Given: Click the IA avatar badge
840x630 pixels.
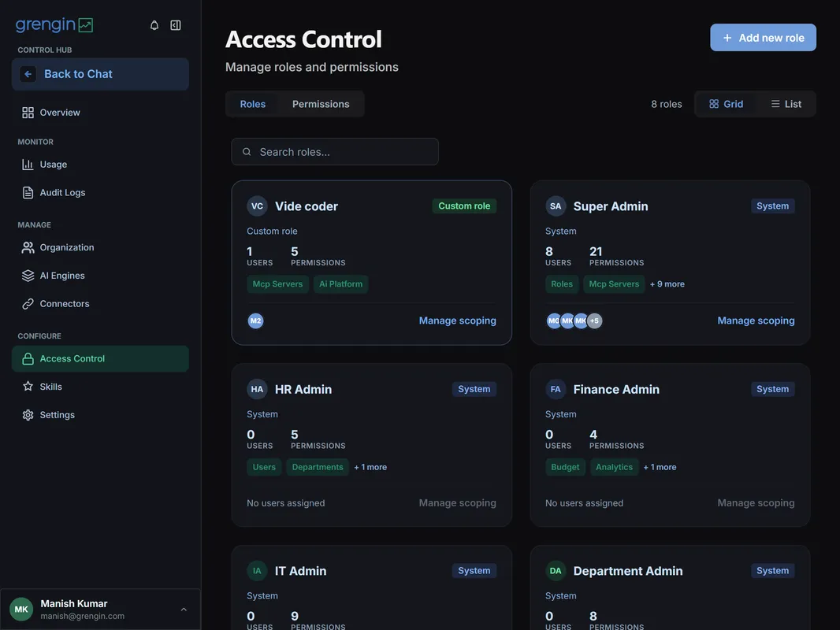Looking at the screenshot, I should click(x=257, y=571).
